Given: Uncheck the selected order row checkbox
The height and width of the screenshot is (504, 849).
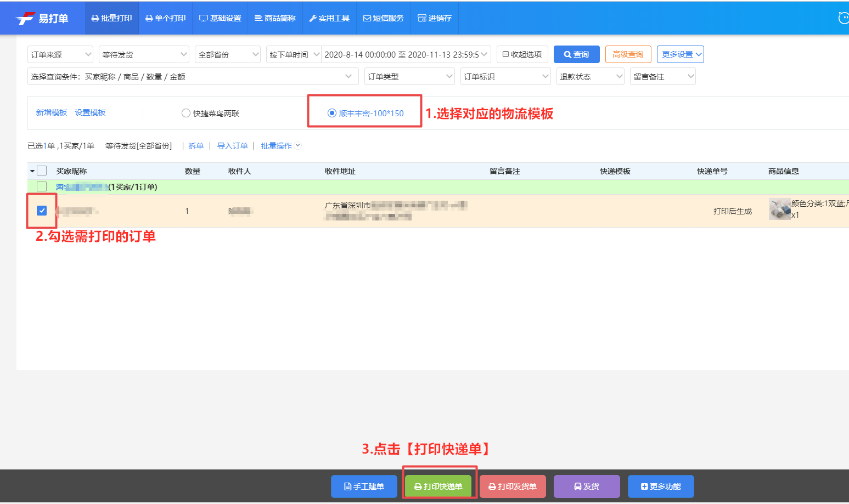Looking at the screenshot, I should [x=42, y=211].
